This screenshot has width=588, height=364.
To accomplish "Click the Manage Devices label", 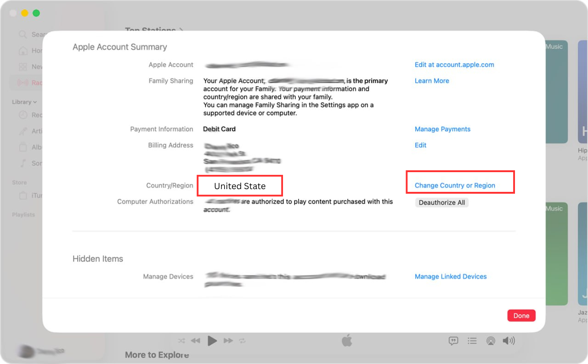I will click(168, 276).
